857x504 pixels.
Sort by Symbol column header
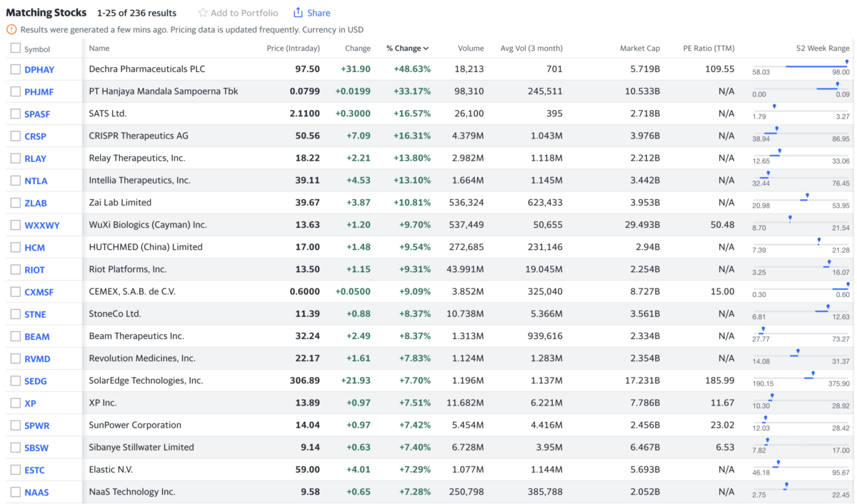pos(37,49)
